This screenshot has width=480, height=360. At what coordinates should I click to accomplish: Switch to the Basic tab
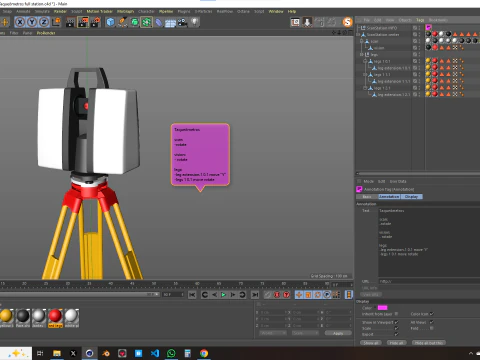[367, 197]
